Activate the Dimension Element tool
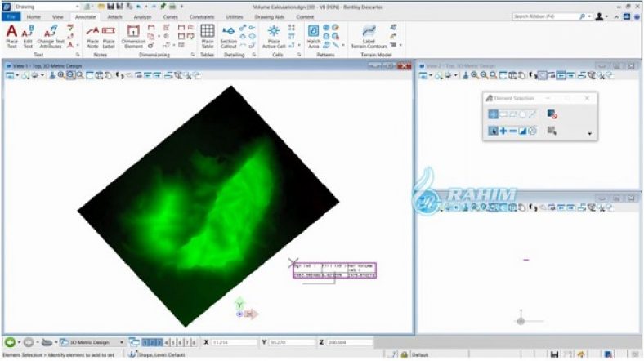Viewport: 644px width, 361px height. (x=133, y=36)
